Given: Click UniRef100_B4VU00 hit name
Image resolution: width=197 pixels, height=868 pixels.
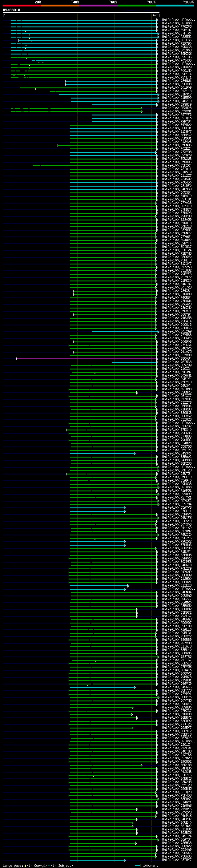Looking at the screenshot, I should coord(176,125).
